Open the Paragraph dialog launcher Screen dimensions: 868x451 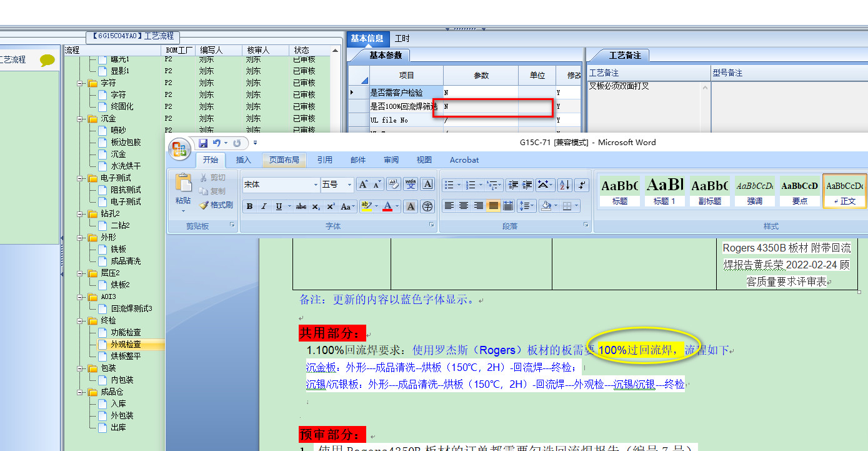[x=586, y=225]
